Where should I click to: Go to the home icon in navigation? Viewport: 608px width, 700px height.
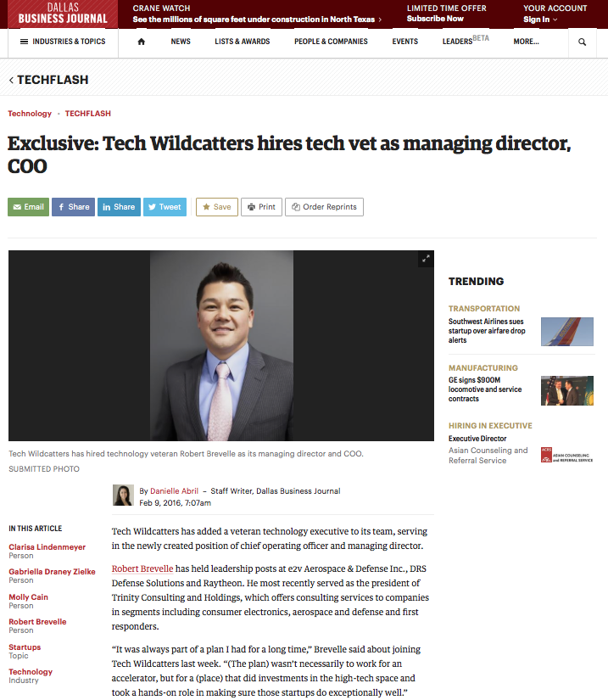[x=142, y=42]
